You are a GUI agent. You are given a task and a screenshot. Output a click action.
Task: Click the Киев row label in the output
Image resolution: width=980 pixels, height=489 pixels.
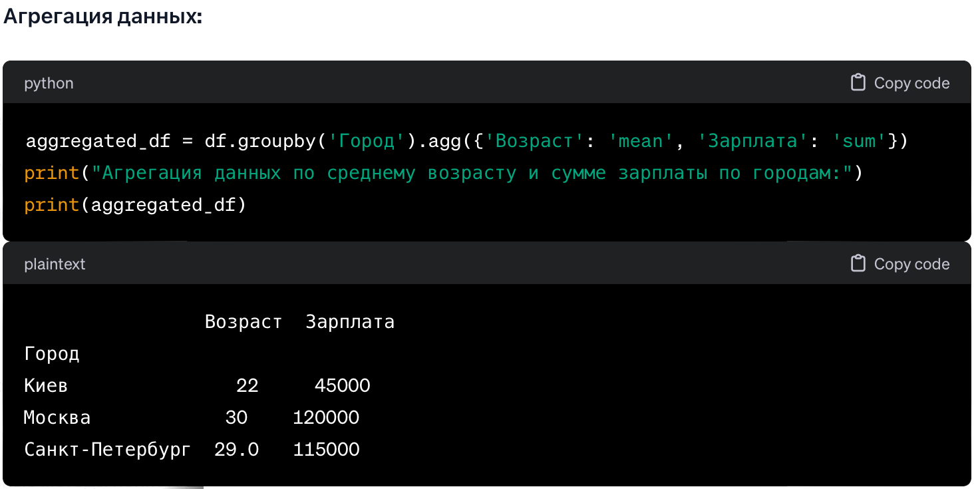[46, 386]
